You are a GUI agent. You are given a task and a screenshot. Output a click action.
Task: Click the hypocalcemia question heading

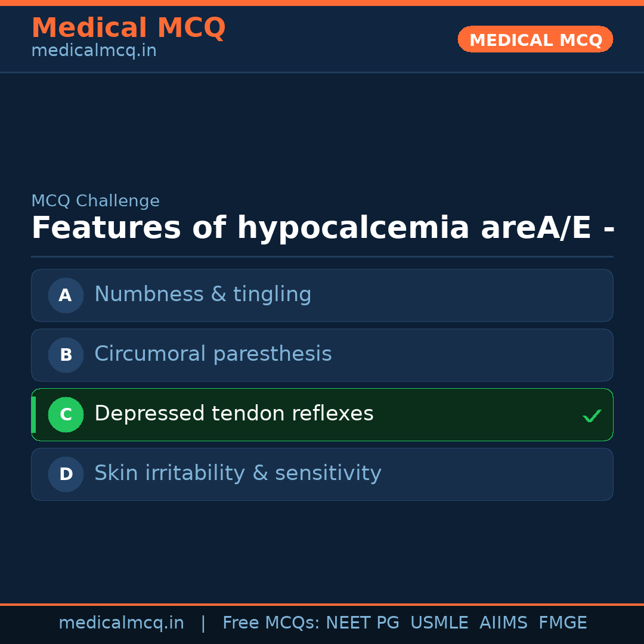pos(322,228)
